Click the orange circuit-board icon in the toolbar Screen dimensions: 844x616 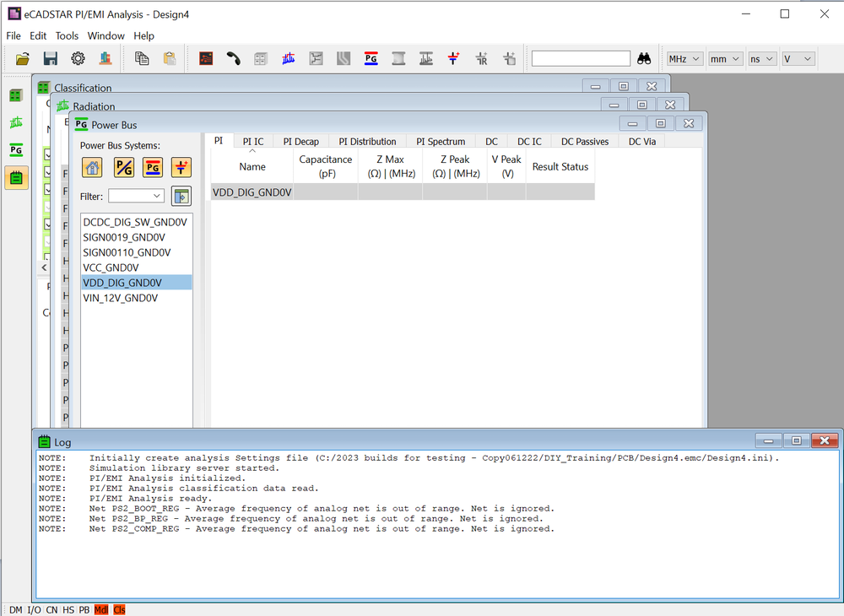(206, 58)
